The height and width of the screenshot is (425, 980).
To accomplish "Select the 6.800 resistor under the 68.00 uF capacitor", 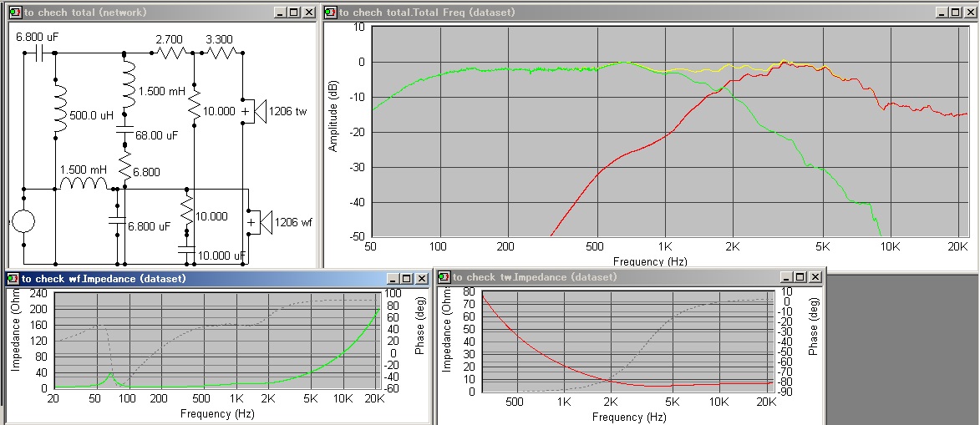I will tap(125, 165).
